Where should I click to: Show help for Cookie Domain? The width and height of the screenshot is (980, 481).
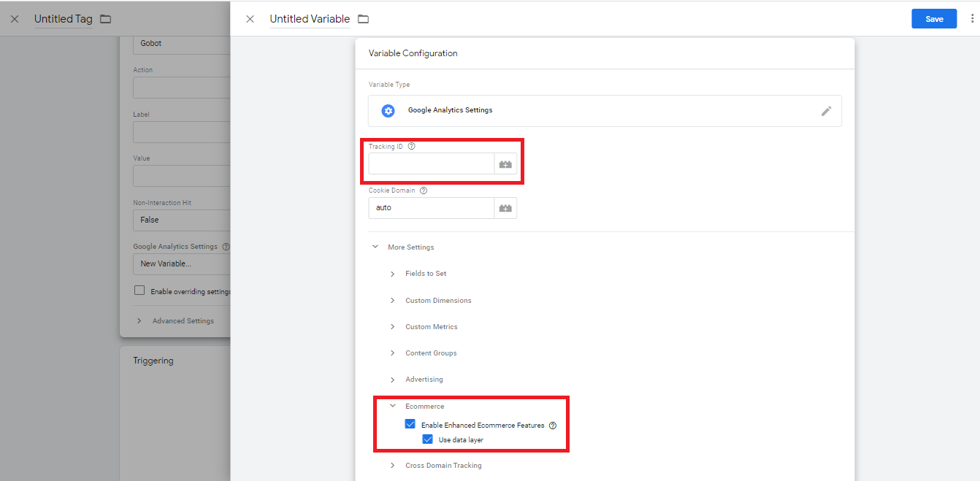pos(424,191)
